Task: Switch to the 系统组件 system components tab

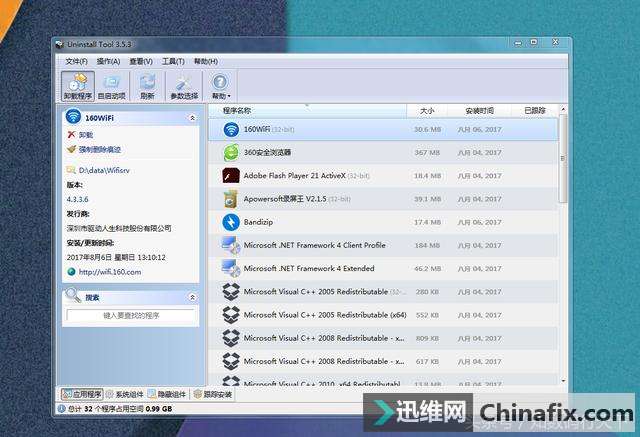Action: pyautogui.click(x=125, y=394)
